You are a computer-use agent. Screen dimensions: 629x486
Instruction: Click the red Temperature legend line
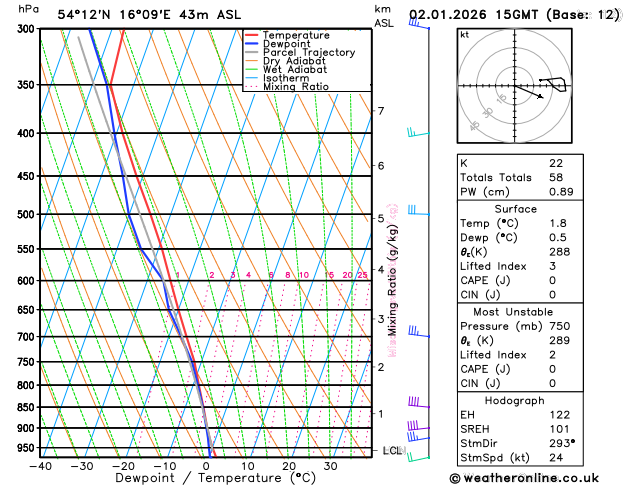pyautogui.click(x=252, y=35)
